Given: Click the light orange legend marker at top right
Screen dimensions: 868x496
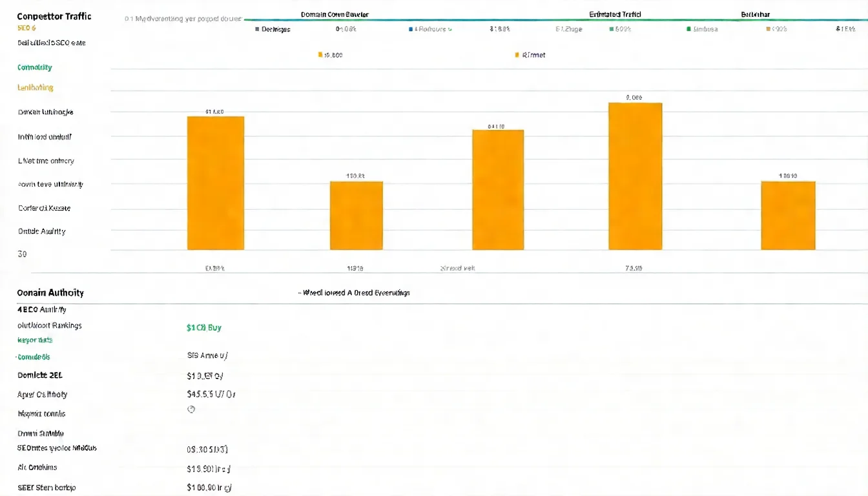Looking at the screenshot, I should point(768,29).
